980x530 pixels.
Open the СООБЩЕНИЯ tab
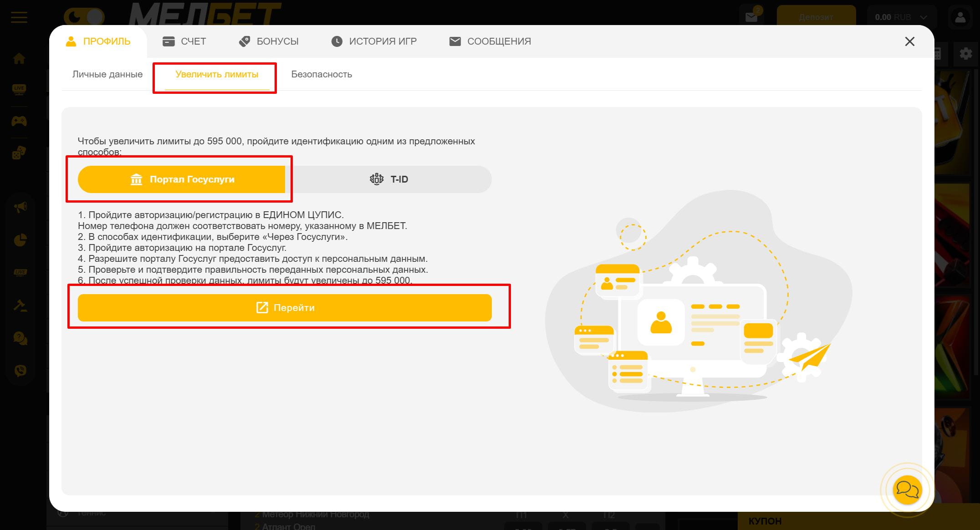tap(490, 41)
